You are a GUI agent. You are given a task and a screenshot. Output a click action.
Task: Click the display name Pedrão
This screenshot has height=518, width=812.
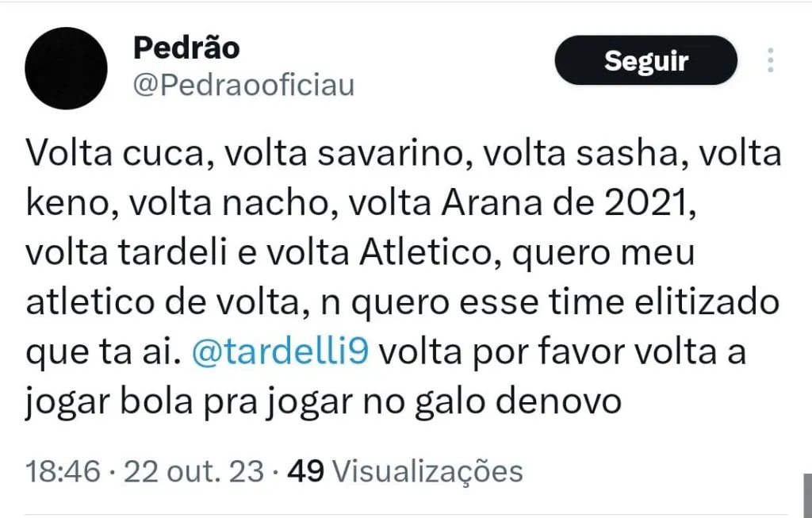pyautogui.click(x=186, y=48)
